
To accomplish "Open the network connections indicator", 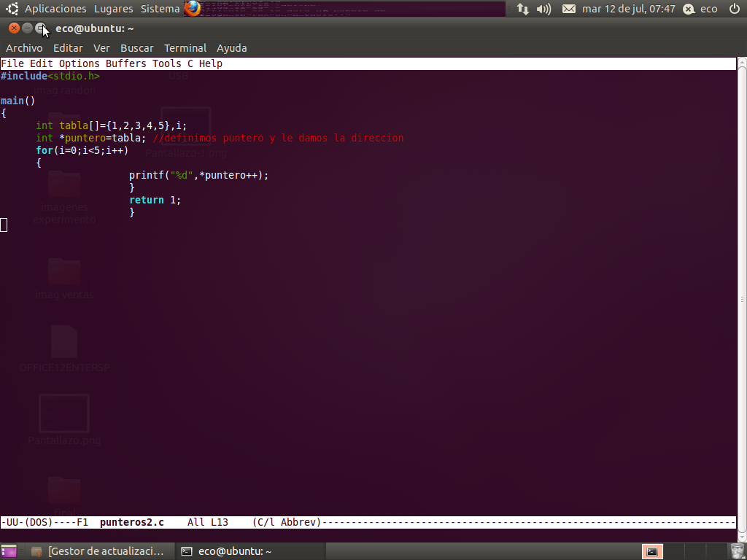I will point(523,9).
